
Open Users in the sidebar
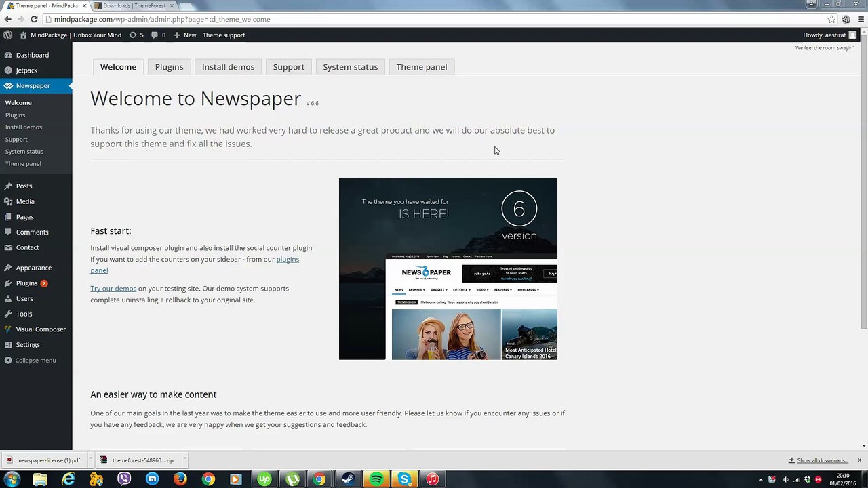point(24,298)
